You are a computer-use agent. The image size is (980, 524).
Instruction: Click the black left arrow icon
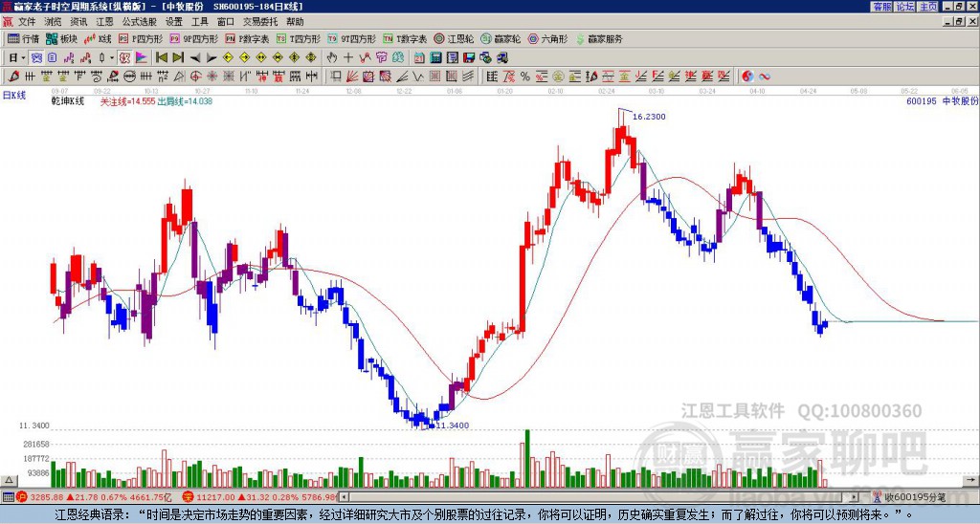point(195,58)
